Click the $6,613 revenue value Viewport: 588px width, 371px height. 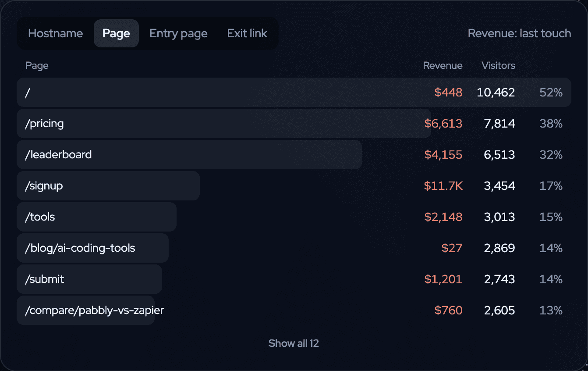pos(443,124)
